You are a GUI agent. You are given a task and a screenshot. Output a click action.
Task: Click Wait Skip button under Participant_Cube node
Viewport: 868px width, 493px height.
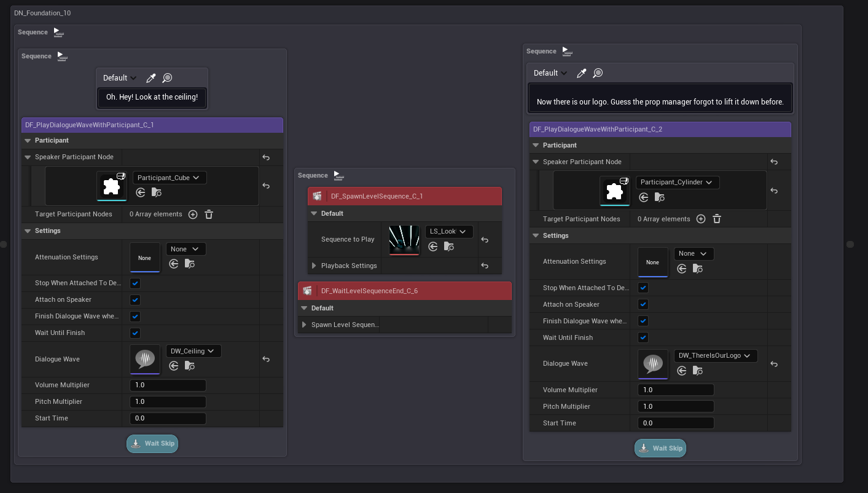tap(152, 443)
